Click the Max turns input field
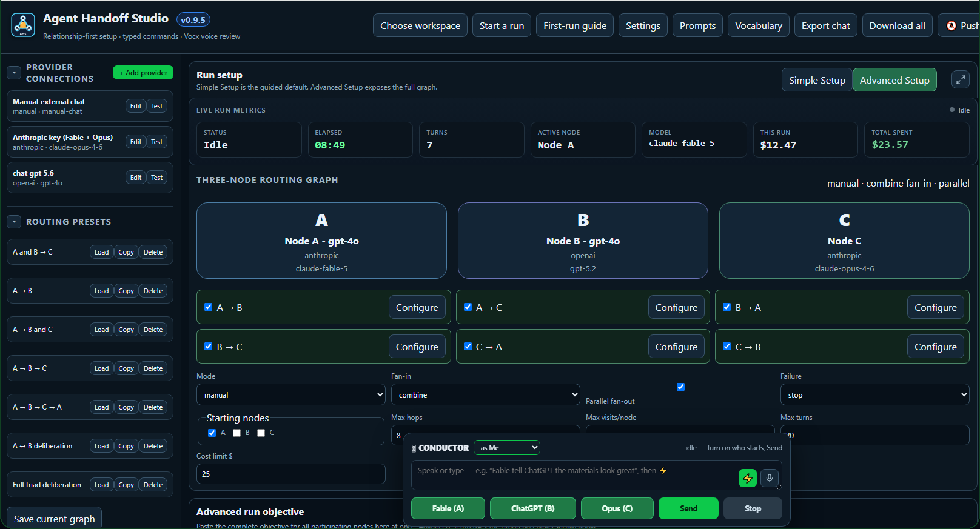This screenshot has height=529, width=980. click(874, 435)
